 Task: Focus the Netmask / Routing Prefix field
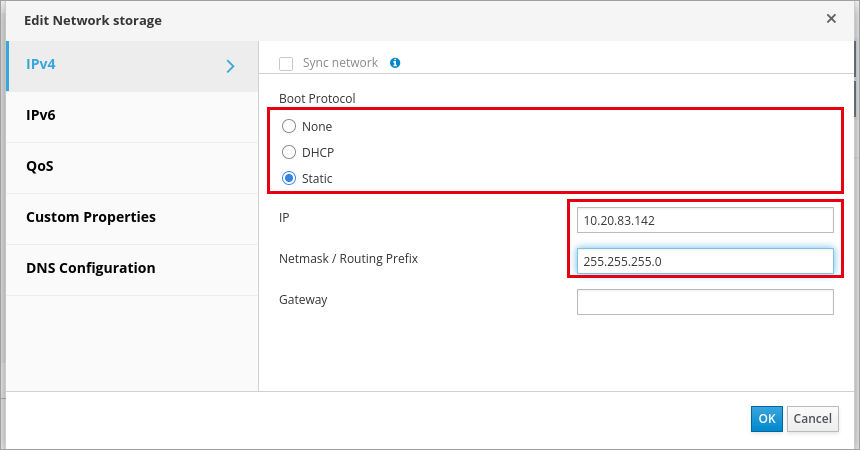tap(705, 261)
